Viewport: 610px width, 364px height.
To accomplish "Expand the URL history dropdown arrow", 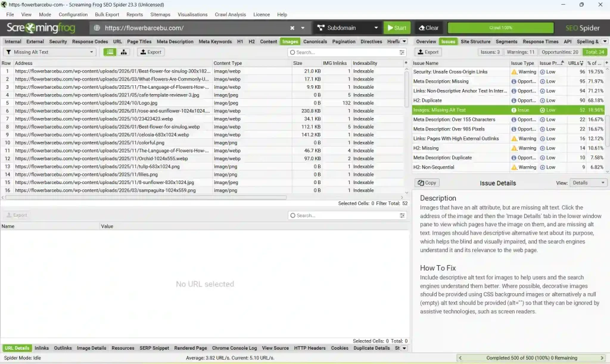I will pos(303,28).
